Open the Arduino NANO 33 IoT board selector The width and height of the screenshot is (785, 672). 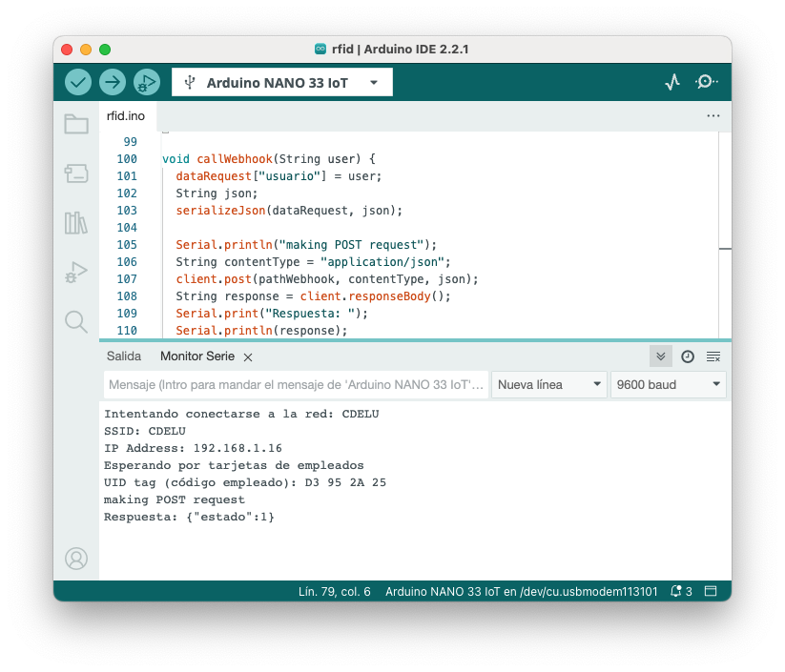coord(282,83)
